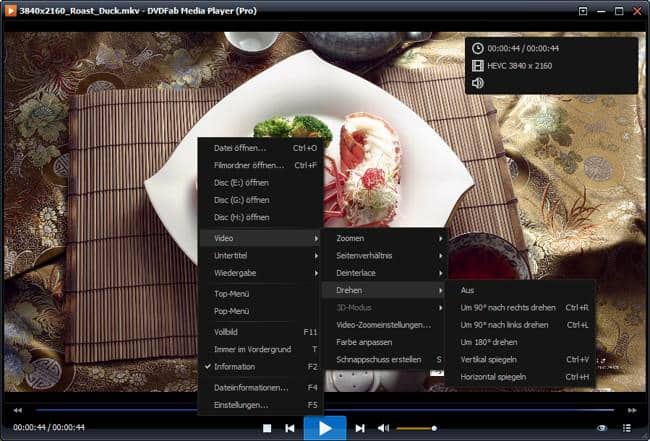Click the volume slider track

(x=417, y=428)
